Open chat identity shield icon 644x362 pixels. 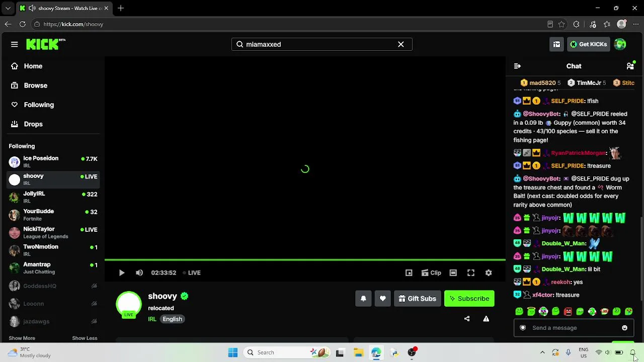tap(523, 328)
